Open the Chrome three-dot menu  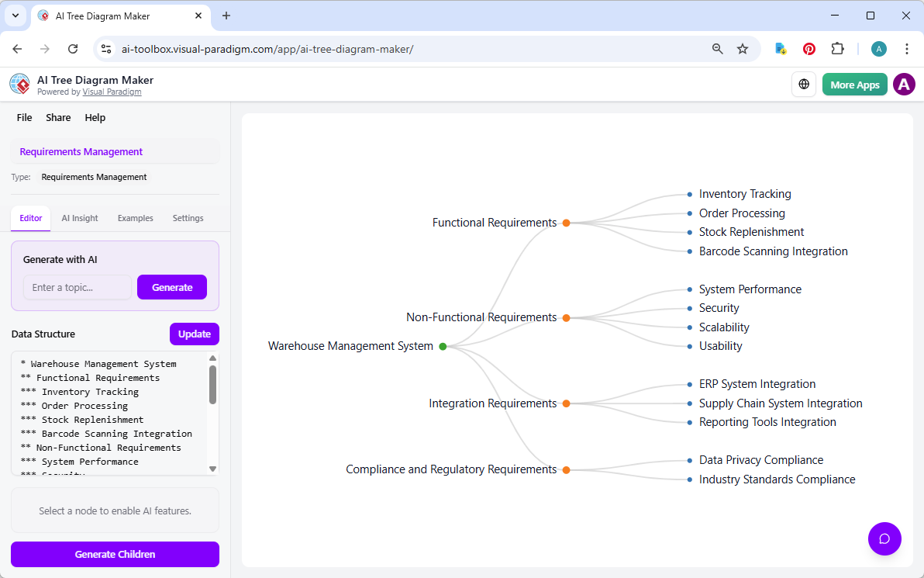pos(907,48)
